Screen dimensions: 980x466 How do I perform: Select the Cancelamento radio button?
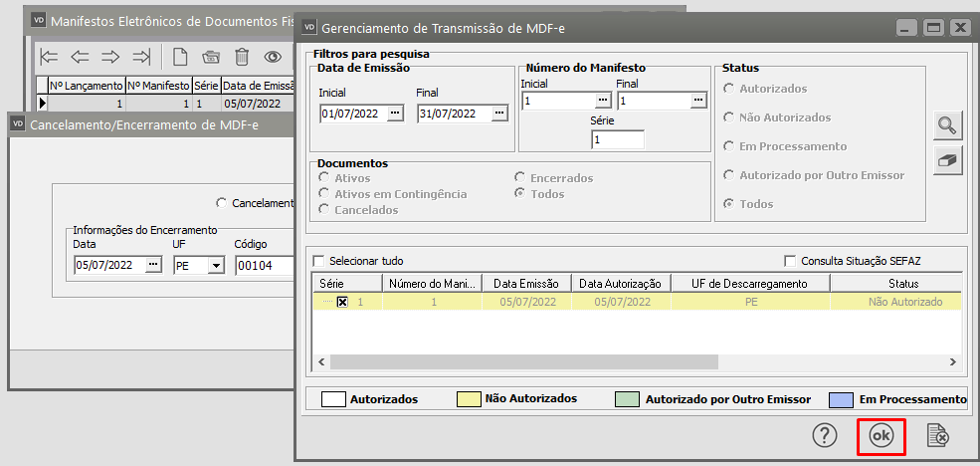[x=221, y=203]
